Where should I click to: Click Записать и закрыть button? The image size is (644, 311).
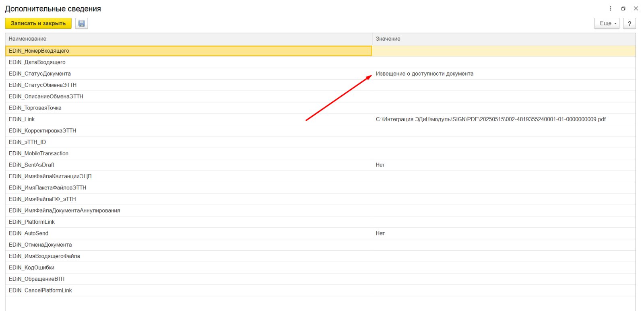pyautogui.click(x=38, y=23)
